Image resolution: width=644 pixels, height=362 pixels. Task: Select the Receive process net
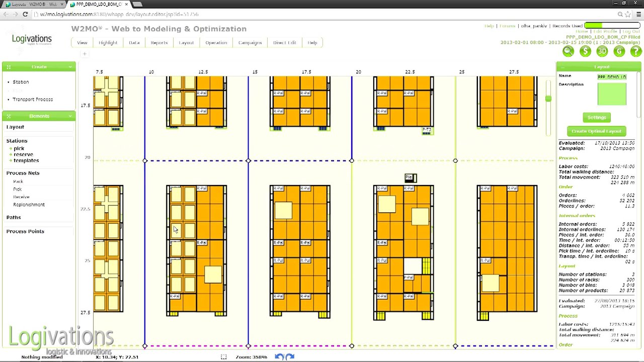[x=21, y=197]
